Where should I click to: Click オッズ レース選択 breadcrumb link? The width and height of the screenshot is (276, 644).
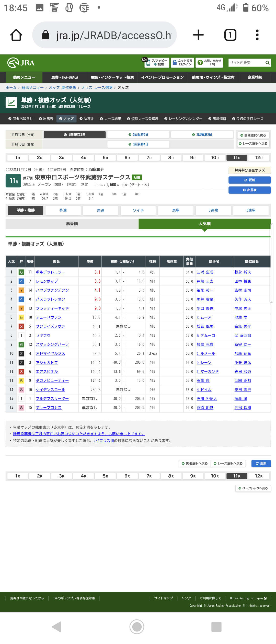click(97, 88)
